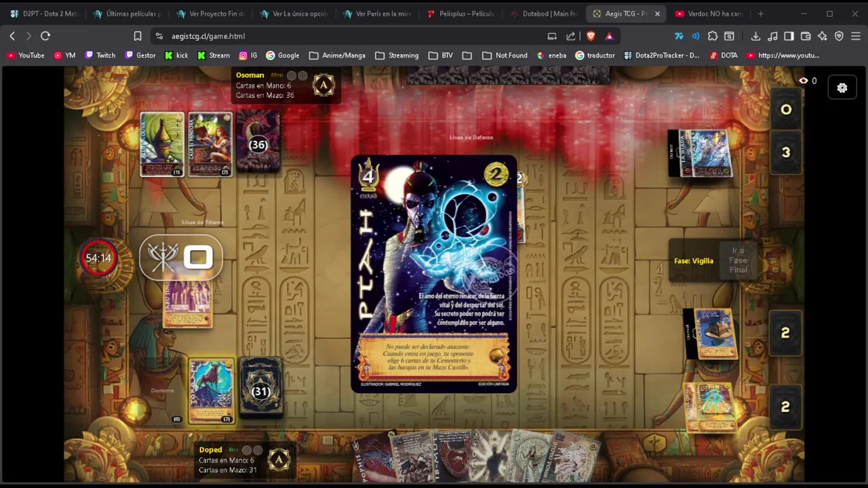Open the screen cast icon in address bar
This screenshot has width=868, height=488.
click(552, 36)
